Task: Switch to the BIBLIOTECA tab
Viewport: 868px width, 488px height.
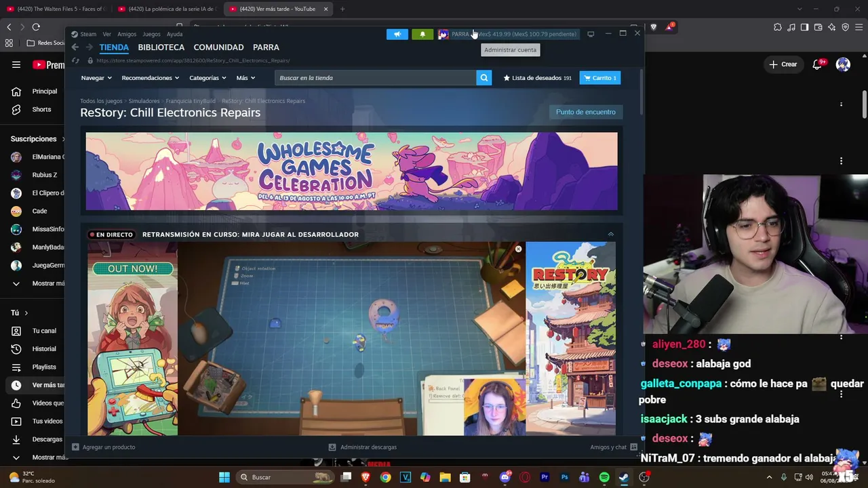Action: point(161,47)
